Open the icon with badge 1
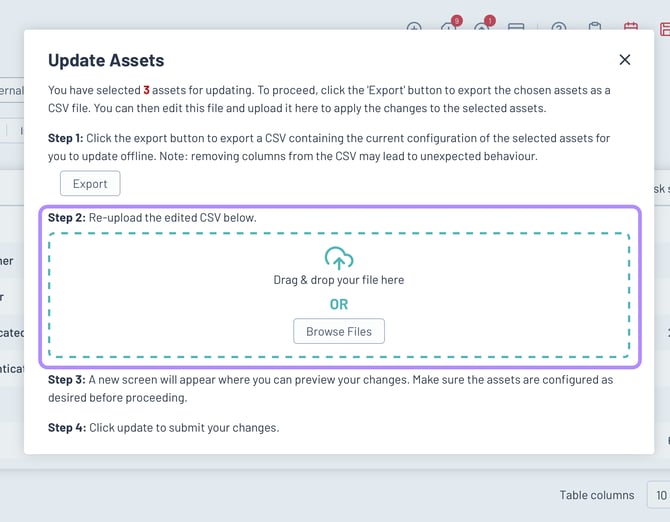 coord(482,27)
